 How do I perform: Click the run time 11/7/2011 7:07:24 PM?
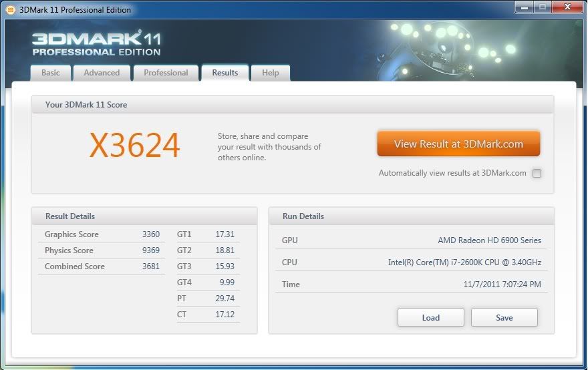click(502, 284)
